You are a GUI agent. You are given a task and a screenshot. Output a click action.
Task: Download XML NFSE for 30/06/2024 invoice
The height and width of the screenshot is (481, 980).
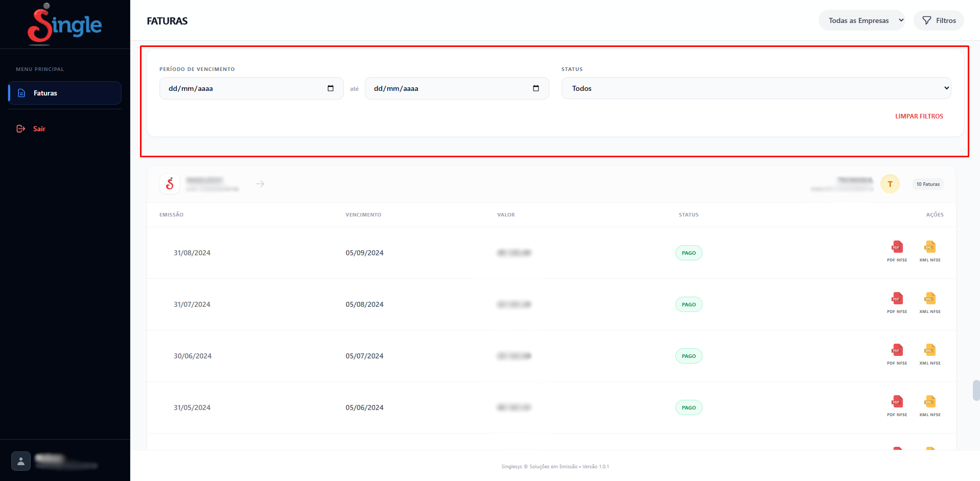click(x=930, y=354)
